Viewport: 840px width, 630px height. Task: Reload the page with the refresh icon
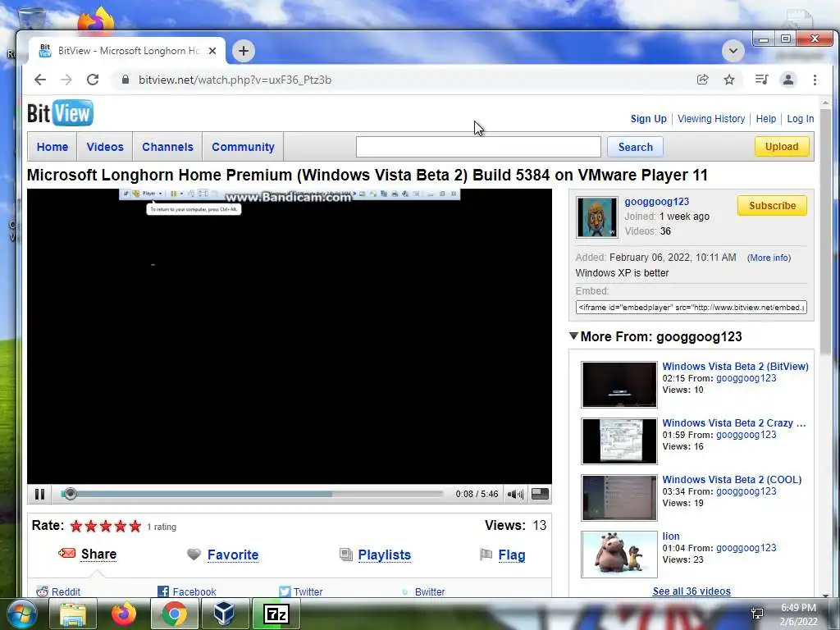pyautogui.click(x=93, y=80)
